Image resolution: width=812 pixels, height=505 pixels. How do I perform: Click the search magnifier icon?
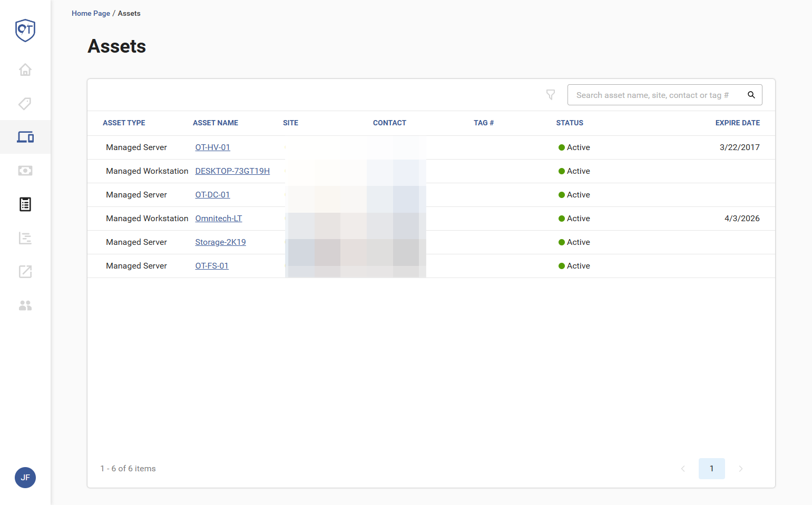click(751, 95)
